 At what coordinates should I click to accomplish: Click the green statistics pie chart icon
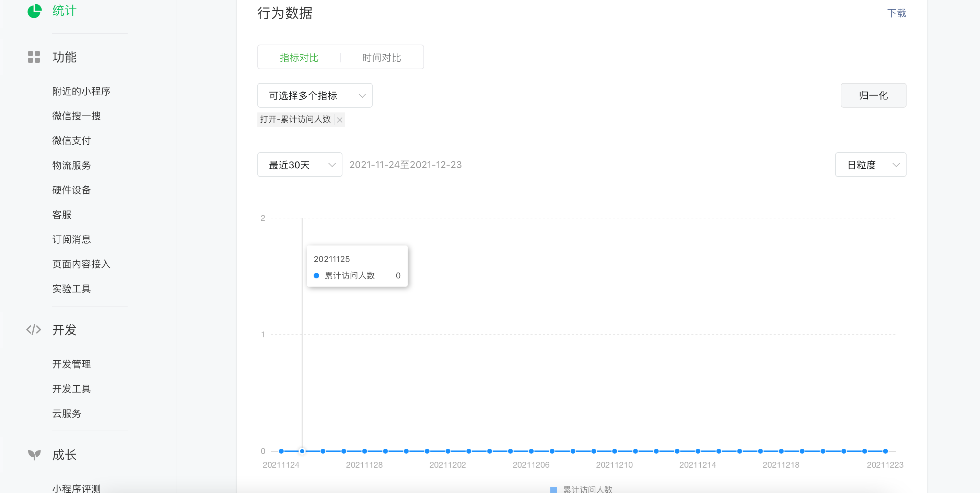pyautogui.click(x=34, y=11)
